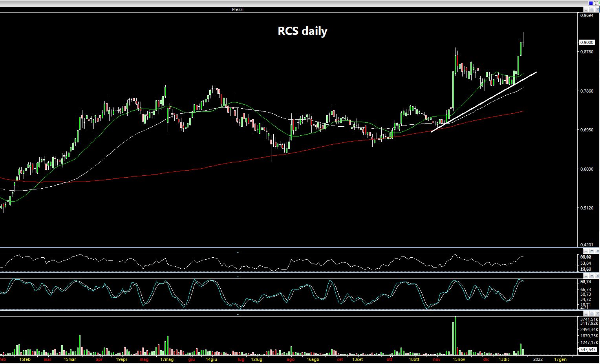Click the 1870,75K volume scale label

(589, 336)
